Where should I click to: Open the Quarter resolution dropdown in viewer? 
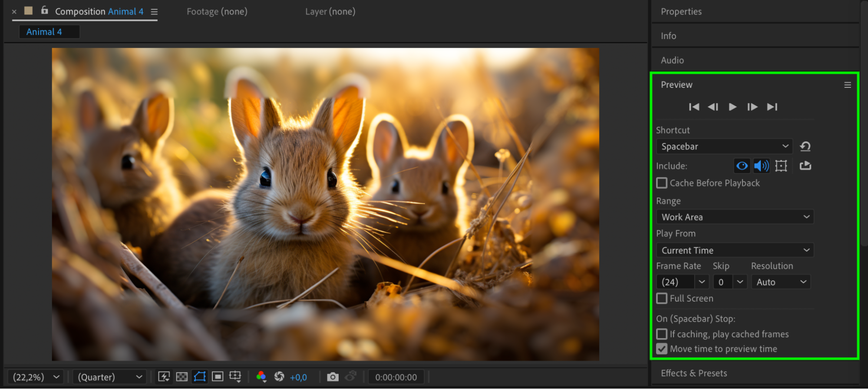tap(109, 377)
